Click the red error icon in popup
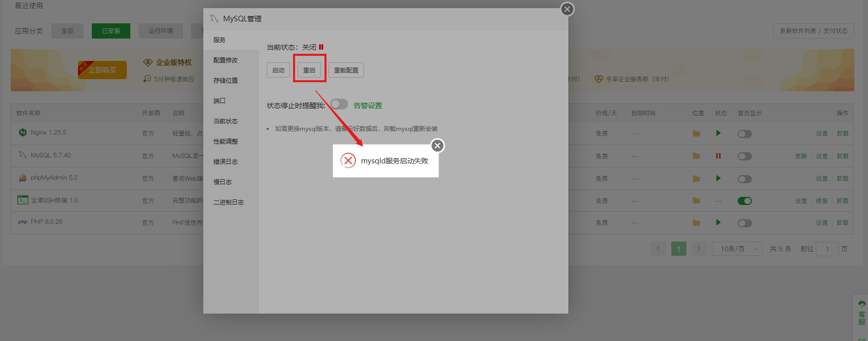Image resolution: width=868 pixels, height=341 pixels. click(348, 161)
